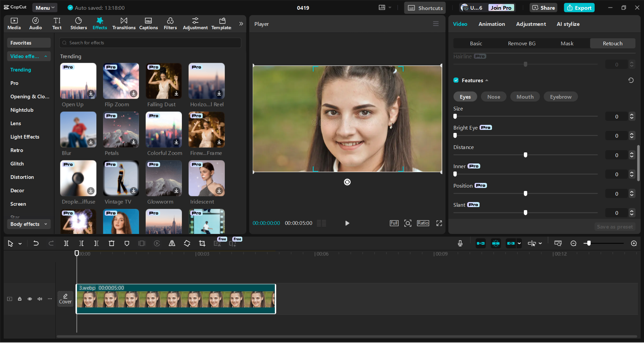Collapse the Video effects category

click(x=46, y=56)
